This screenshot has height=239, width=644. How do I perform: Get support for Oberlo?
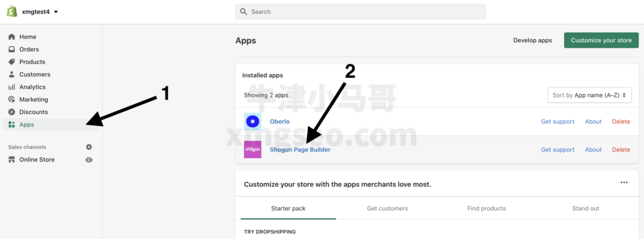point(558,121)
